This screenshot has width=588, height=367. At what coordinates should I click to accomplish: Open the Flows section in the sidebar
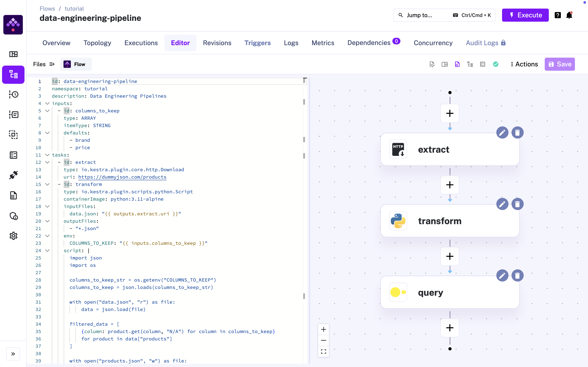(13, 75)
